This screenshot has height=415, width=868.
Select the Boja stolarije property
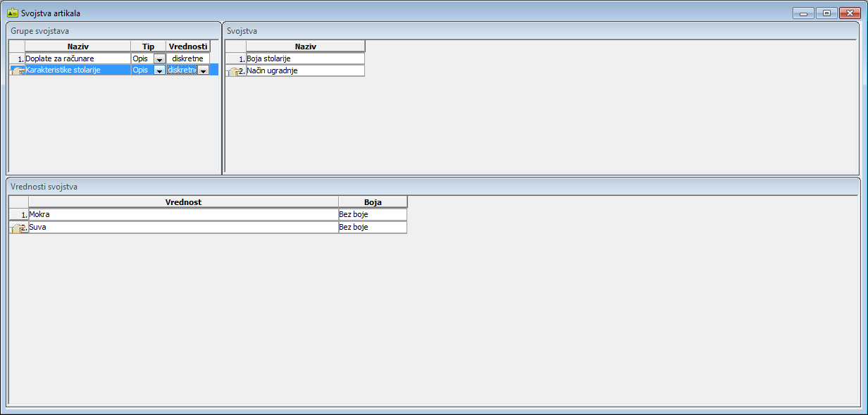(x=304, y=58)
